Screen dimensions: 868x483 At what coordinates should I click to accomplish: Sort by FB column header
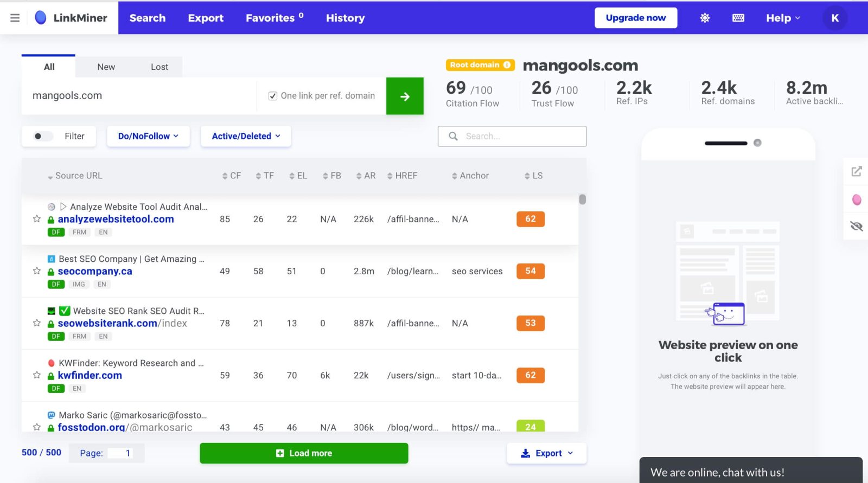(x=332, y=176)
